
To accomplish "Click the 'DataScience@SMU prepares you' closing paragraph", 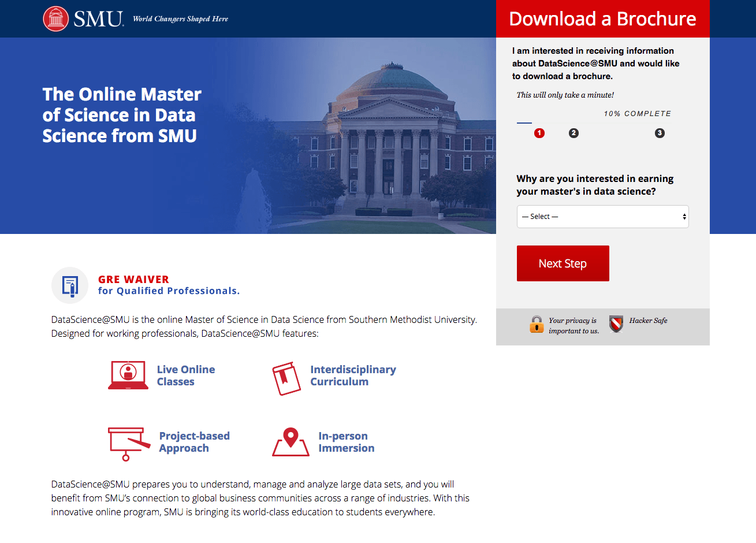I will point(260,498).
